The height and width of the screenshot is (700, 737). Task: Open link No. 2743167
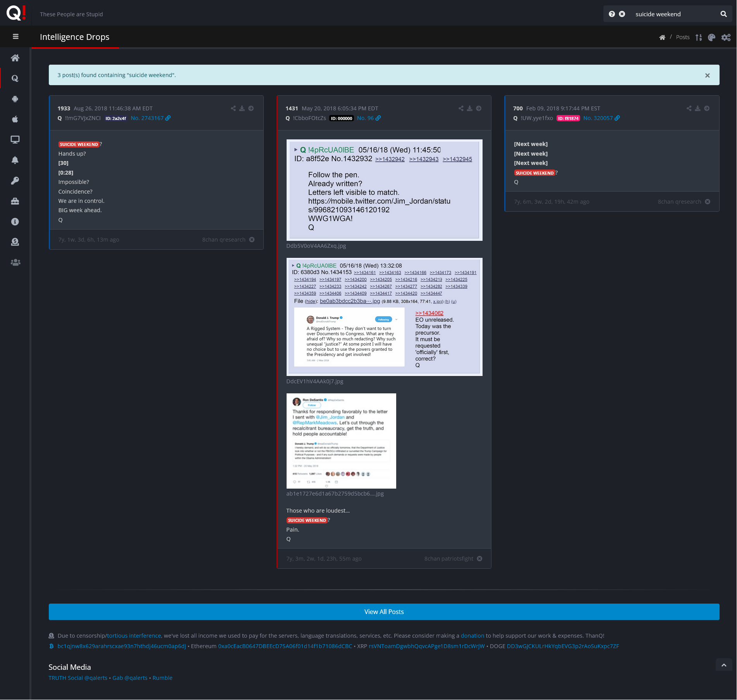click(x=150, y=118)
